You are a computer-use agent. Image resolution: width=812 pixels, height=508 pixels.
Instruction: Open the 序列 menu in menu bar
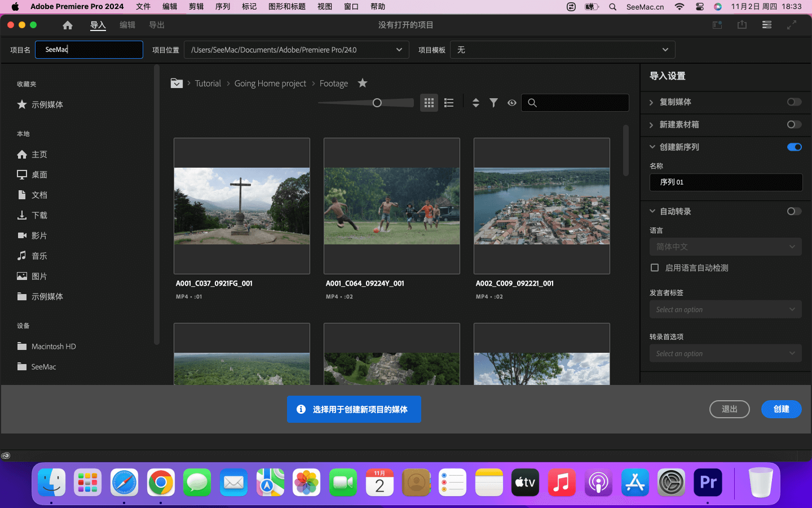click(223, 7)
